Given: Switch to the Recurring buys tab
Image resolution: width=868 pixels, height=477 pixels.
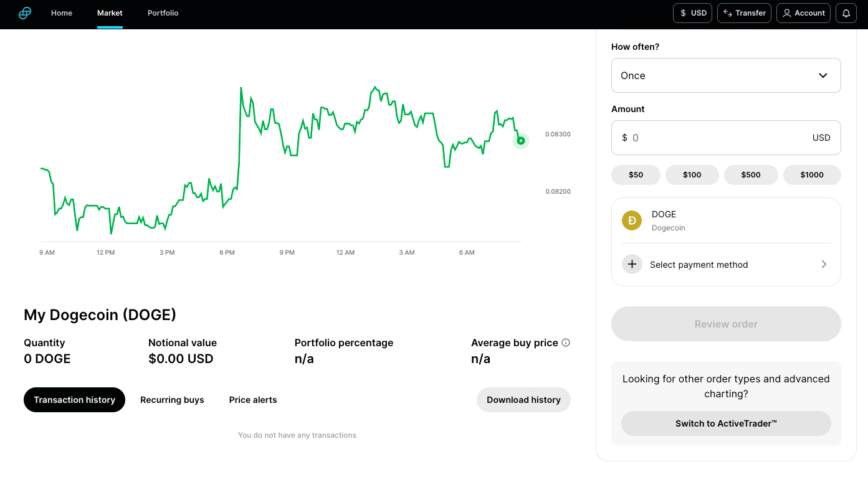Looking at the screenshot, I should pos(172,400).
